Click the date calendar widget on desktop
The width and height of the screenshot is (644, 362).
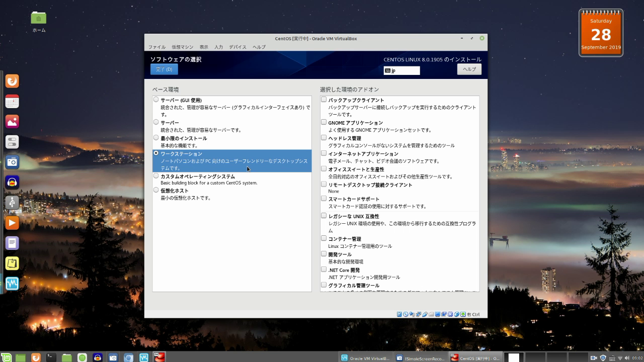pos(601,33)
